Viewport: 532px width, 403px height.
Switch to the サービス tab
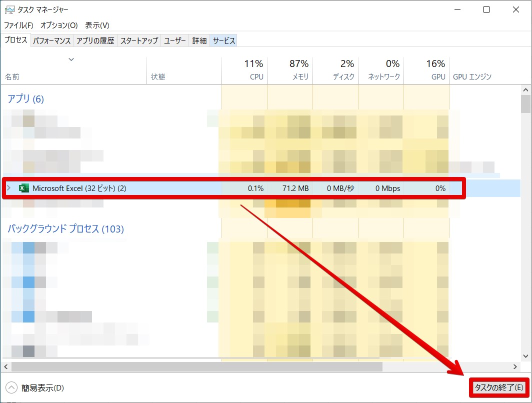point(223,40)
